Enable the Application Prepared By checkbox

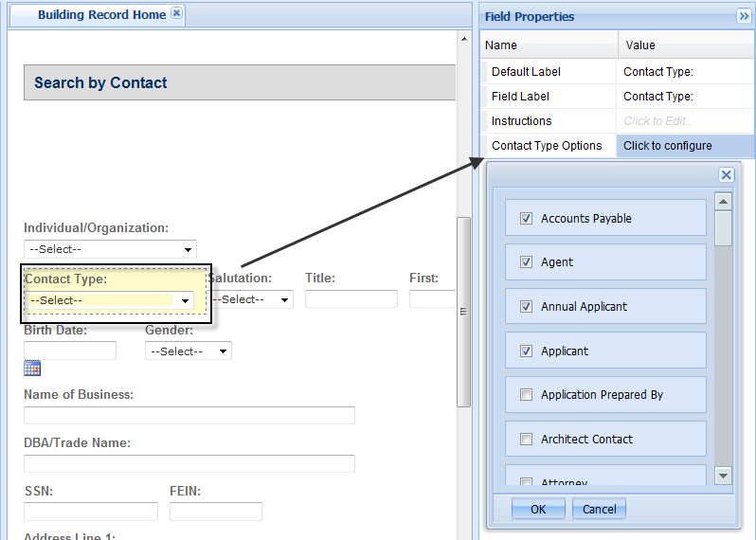[x=527, y=395]
